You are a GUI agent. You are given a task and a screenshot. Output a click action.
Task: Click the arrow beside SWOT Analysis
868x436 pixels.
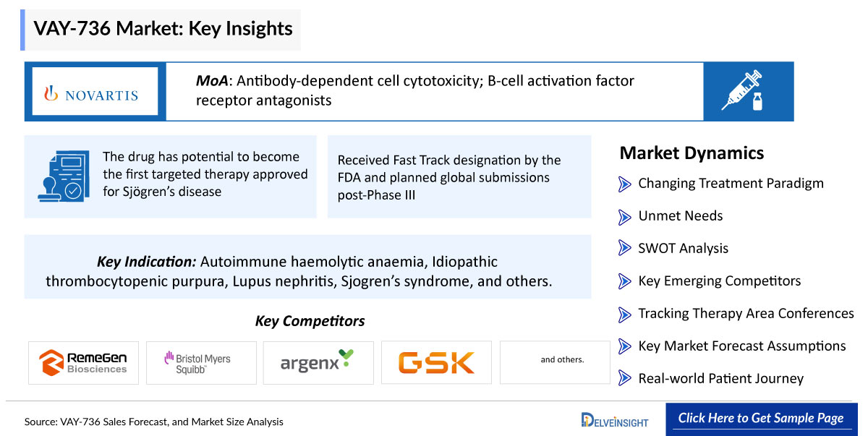click(x=625, y=249)
